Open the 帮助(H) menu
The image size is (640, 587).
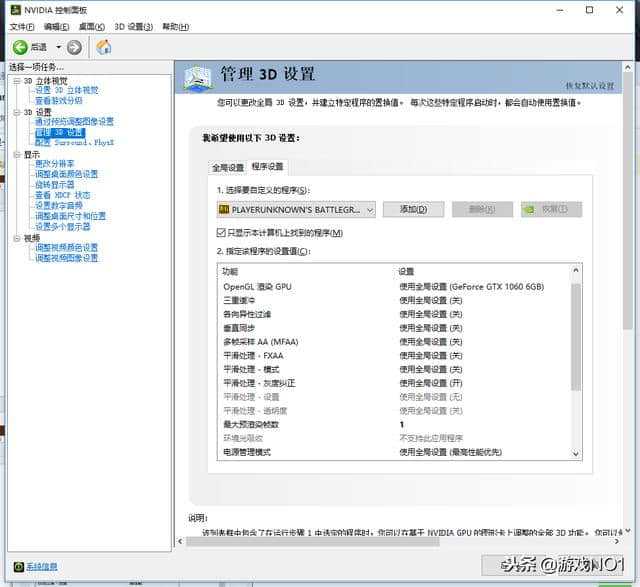point(176,27)
